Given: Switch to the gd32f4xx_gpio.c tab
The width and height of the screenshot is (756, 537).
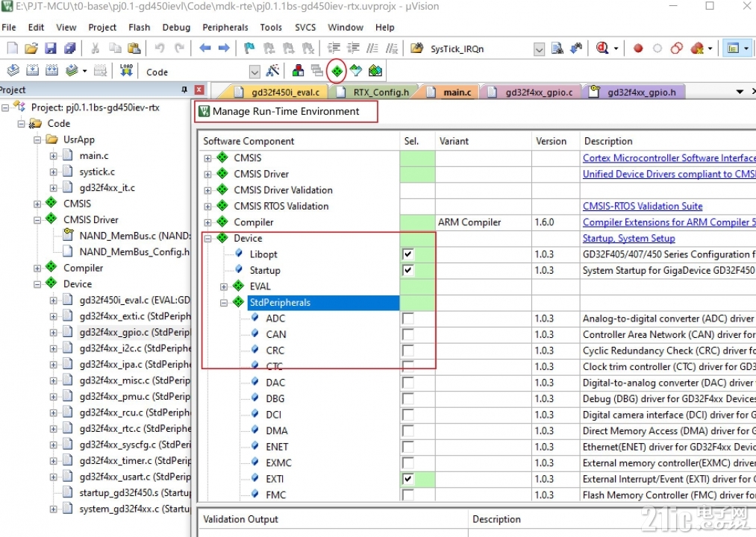Looking at the screenshot, I should coord(534,92).
